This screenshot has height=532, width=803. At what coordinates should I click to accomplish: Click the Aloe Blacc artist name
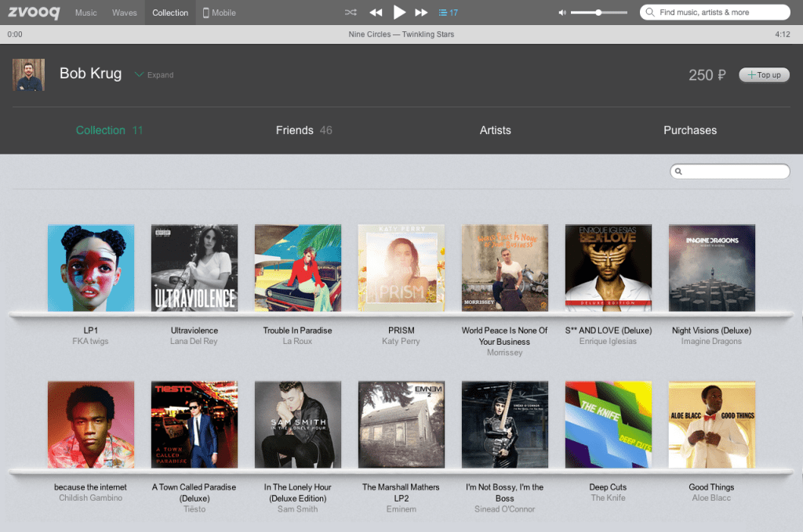711,498
